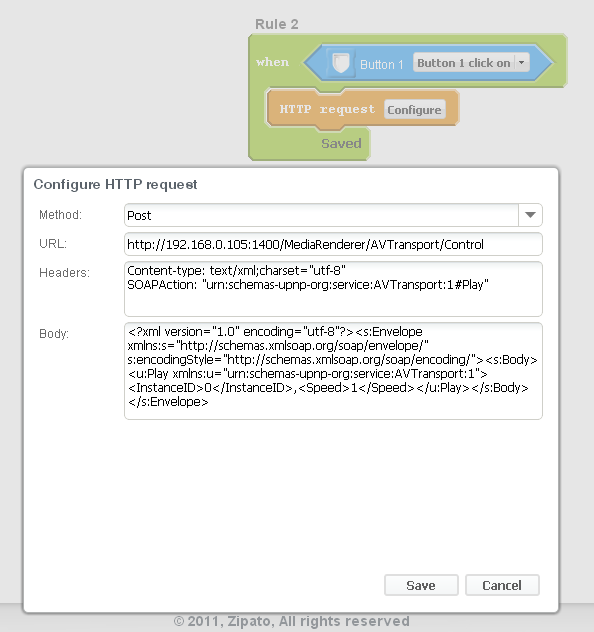Click the blue Button 1 label
The width and height of the screenshot is (594, 632).
coord(382,64)
